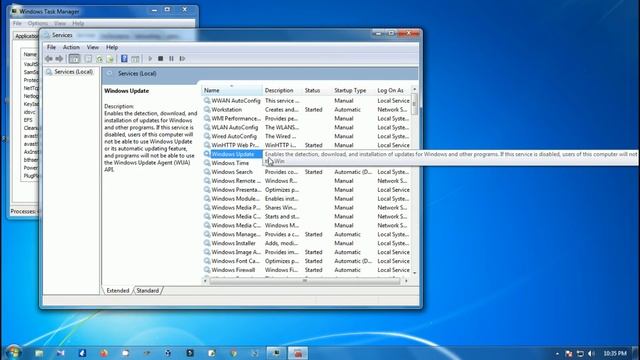Switch to the Standard tab

[x=148, y=291]
